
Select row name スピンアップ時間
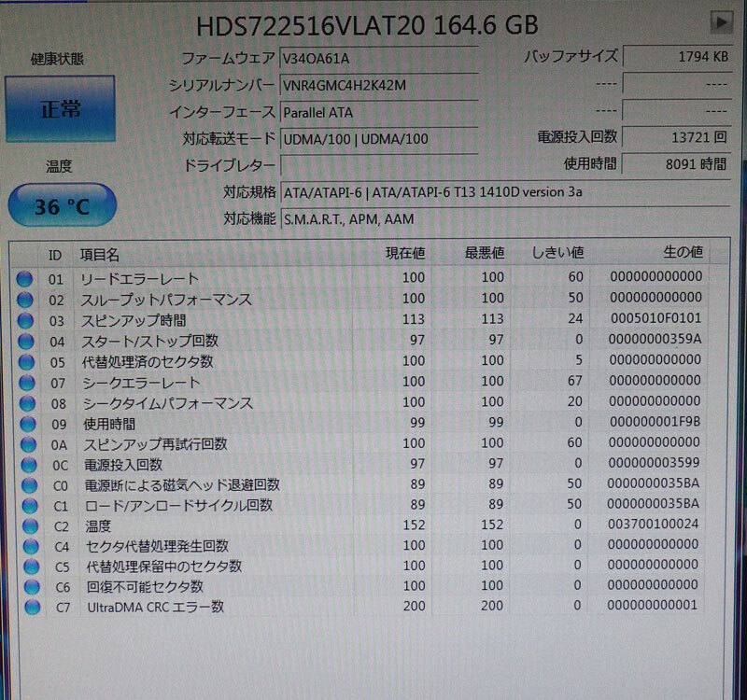[x=134, y=320]
